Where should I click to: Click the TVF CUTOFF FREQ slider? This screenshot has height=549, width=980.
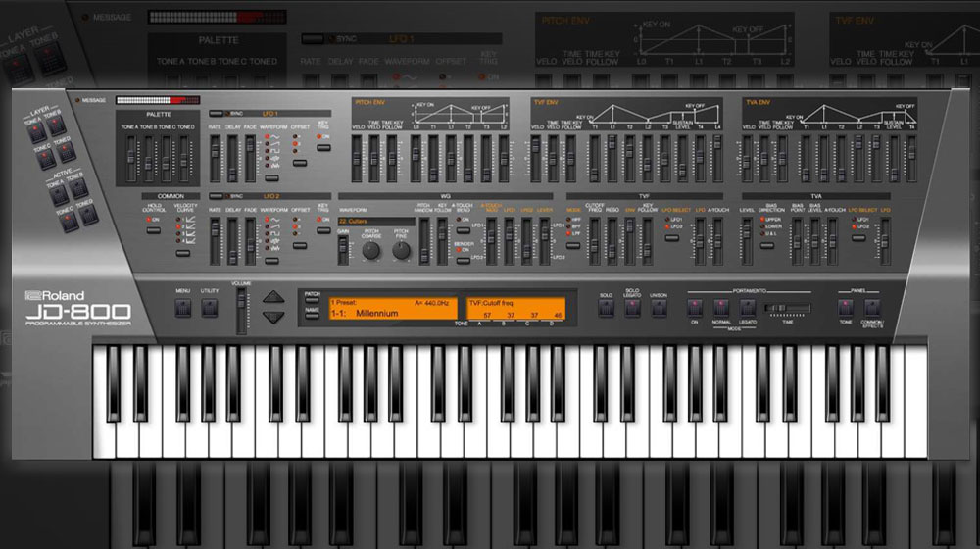[x=595, y=241]
